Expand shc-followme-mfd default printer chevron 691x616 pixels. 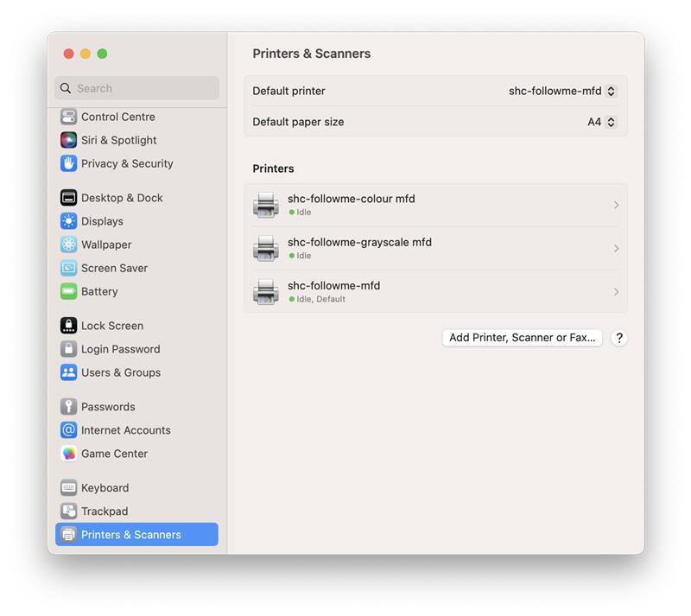(x=616, y=292)
